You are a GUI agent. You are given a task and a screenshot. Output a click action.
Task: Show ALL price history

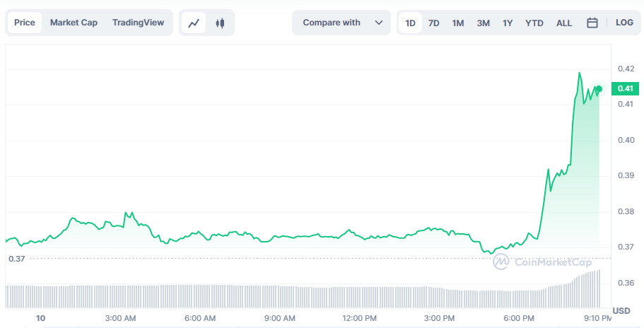coord(564,23)
